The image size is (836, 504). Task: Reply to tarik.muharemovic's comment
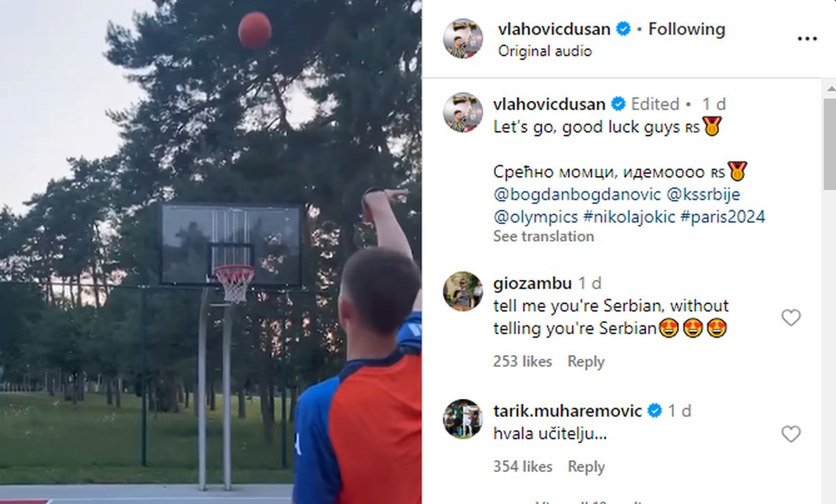pyautogui.click(x=586, y=466)
